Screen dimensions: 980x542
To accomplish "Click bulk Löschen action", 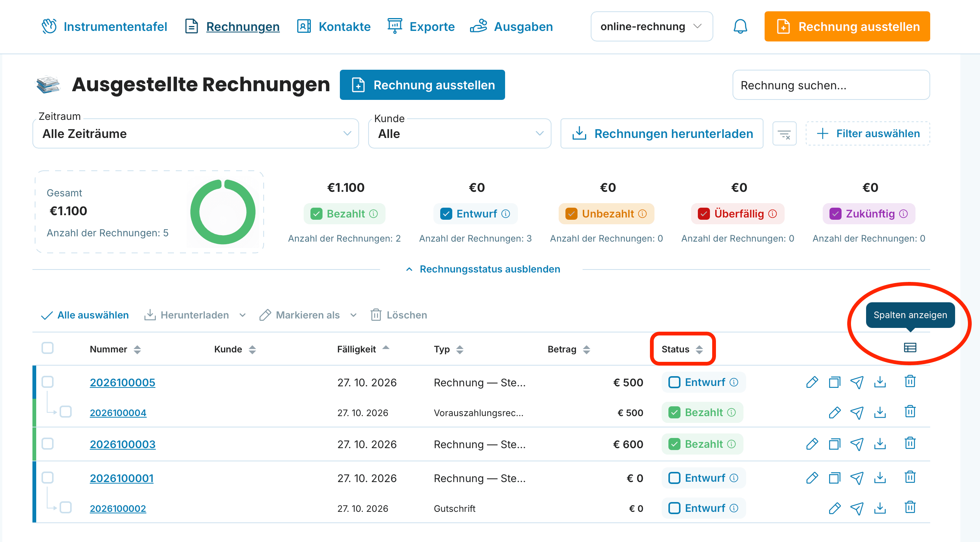I will [399, 315].
